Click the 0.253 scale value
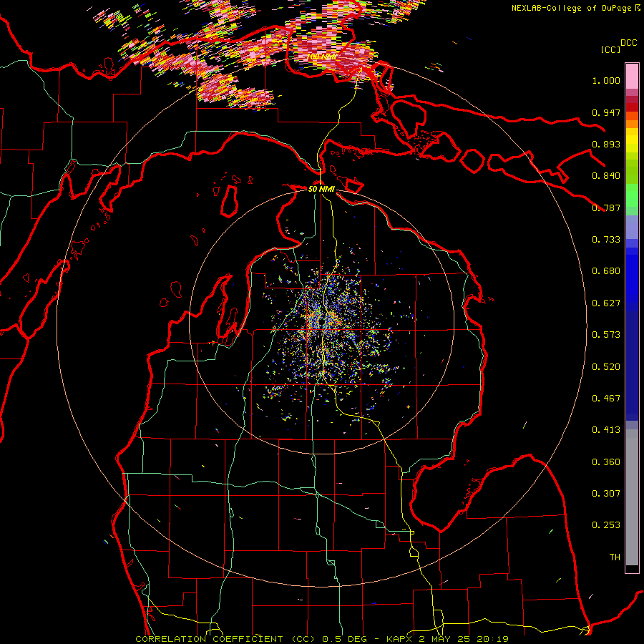Image resolution: width=644 pixels, height=644 pixels. click(606, 525)
